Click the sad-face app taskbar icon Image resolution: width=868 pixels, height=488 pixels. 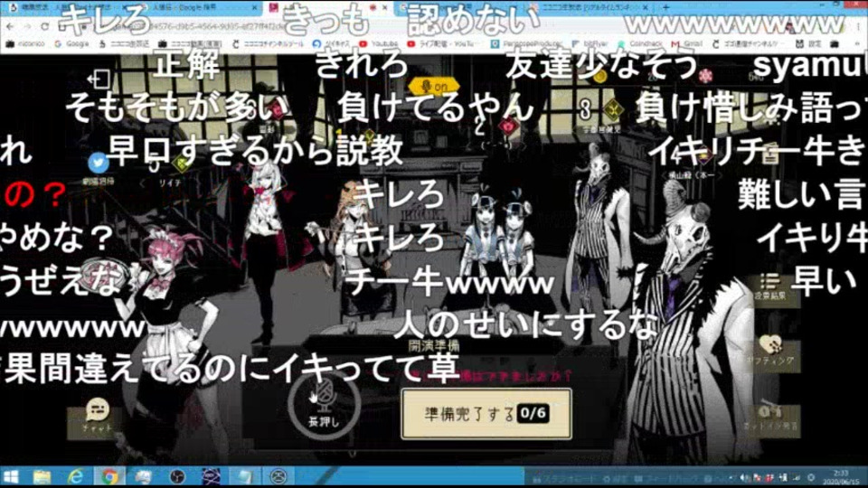pyautogui.click(x=278, y=476)
